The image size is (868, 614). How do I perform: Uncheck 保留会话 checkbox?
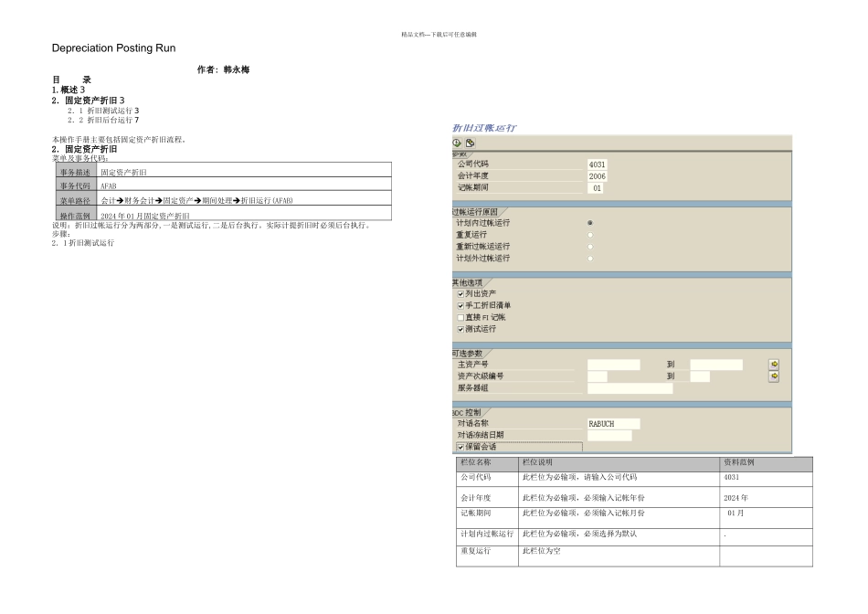coord(460,447)
